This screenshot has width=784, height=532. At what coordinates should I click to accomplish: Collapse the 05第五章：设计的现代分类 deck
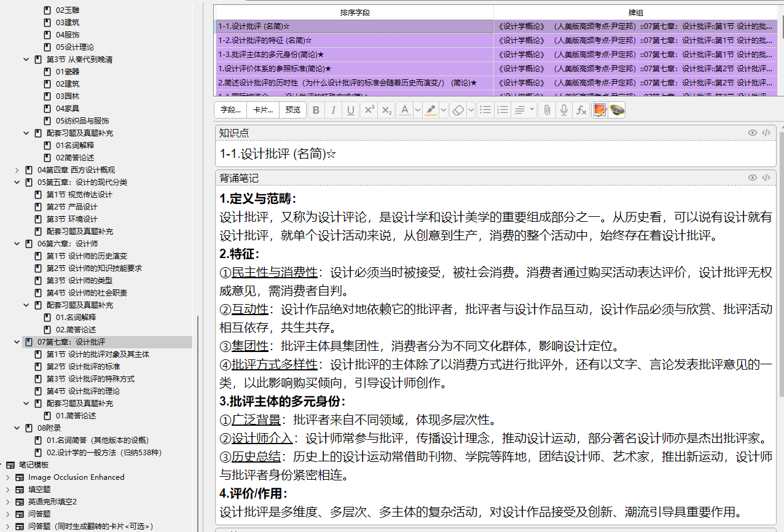(x=17, y=182)
